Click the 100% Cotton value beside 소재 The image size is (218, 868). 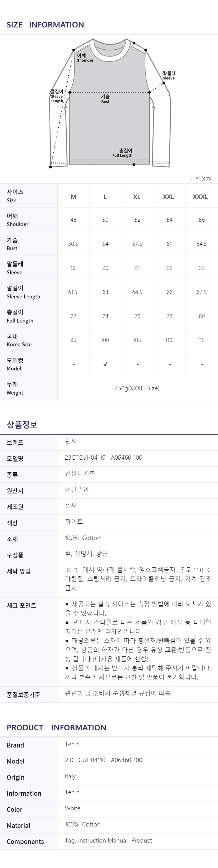coord(83,538)
